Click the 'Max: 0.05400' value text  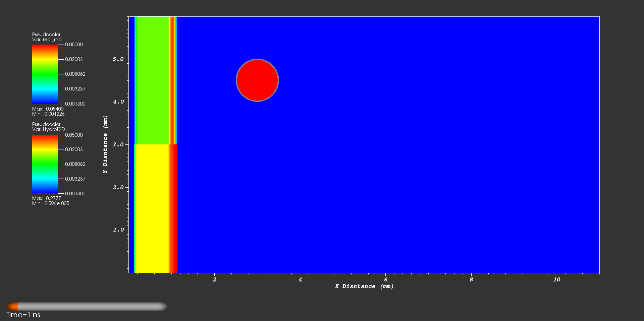(48, 109)
